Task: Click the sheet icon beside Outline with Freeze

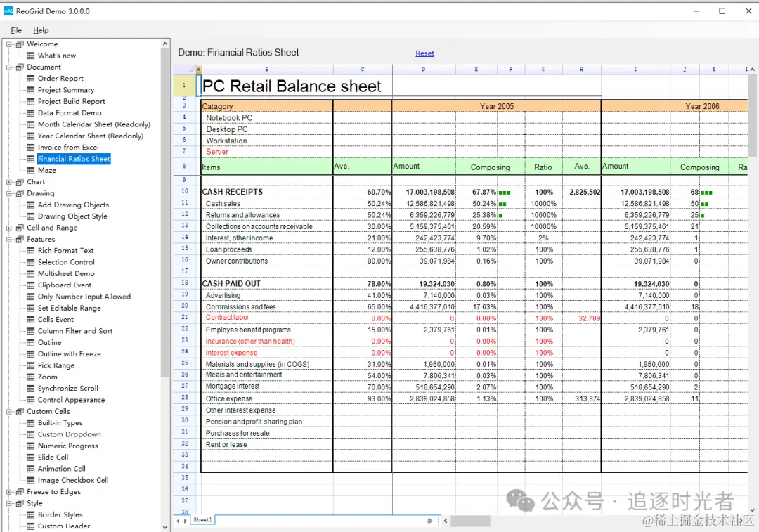Action: click(30, 354)
